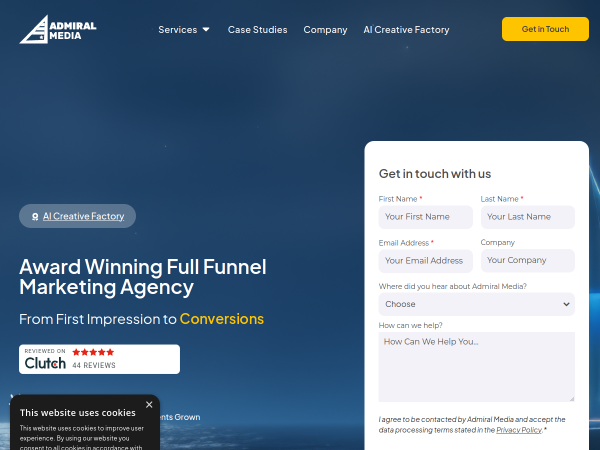Go to Case Studies page

tap(257, 29)
